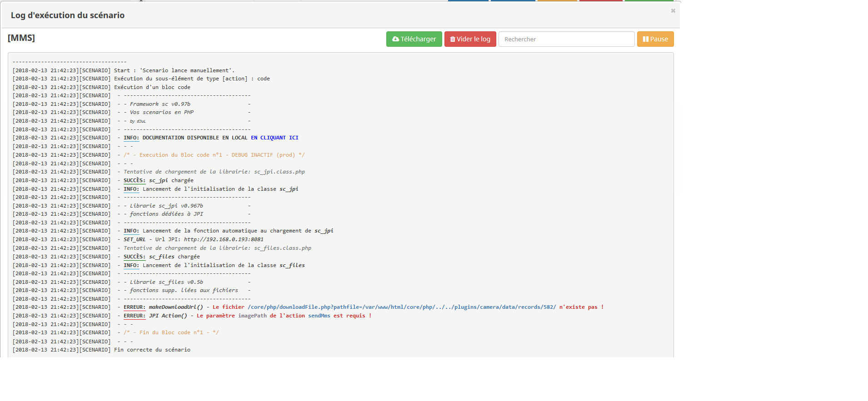Click 'fonctions dédiées à JPI' line

pyautogui.click(x=132, y=214)
